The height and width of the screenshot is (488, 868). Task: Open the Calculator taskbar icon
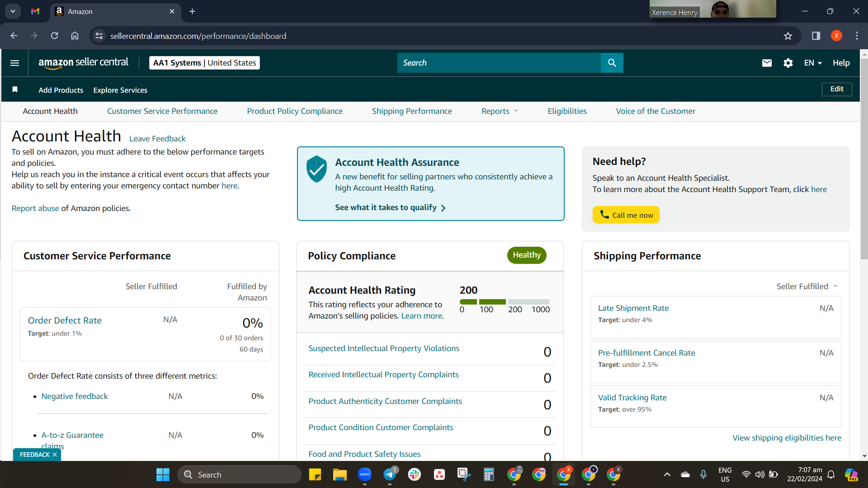coord(489,474)
